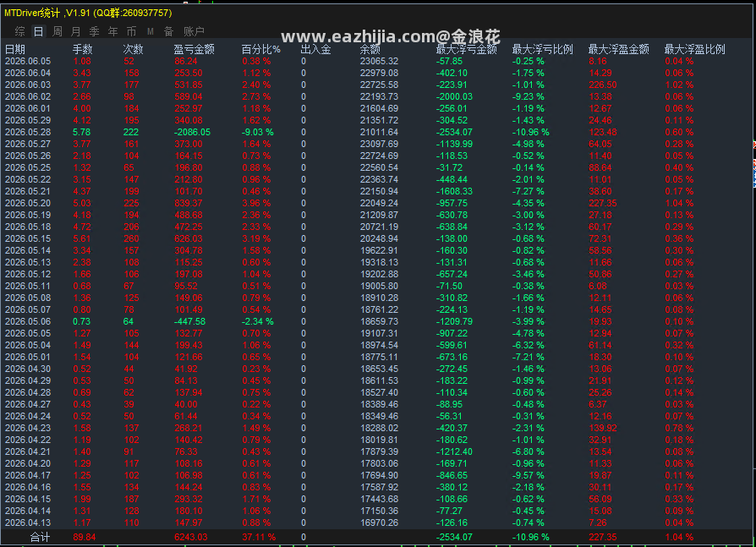Image resolution: width=756 pixels, height=547 pixels.
Task: Open the 月 monthly statistics tab
Action: 76,32
